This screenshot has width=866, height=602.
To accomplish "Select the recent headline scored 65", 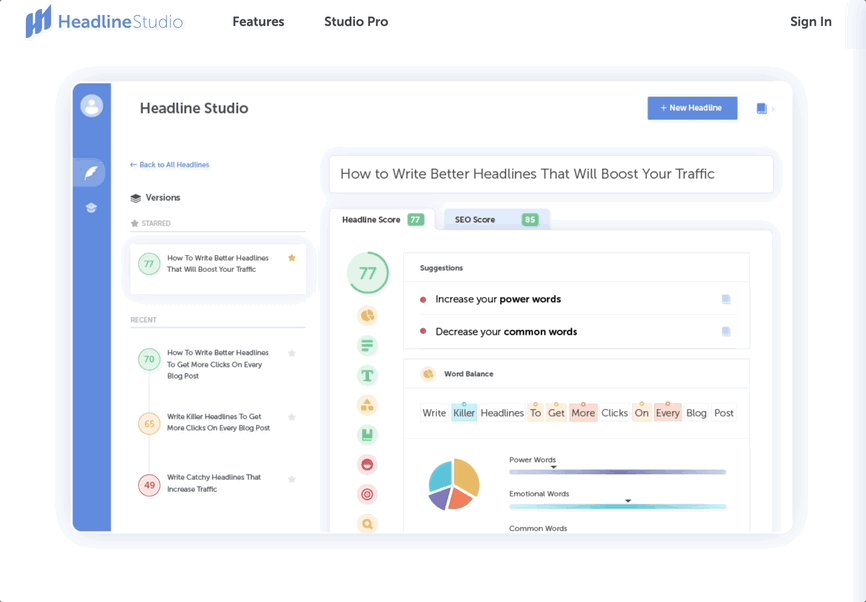I will pos(218,423).
